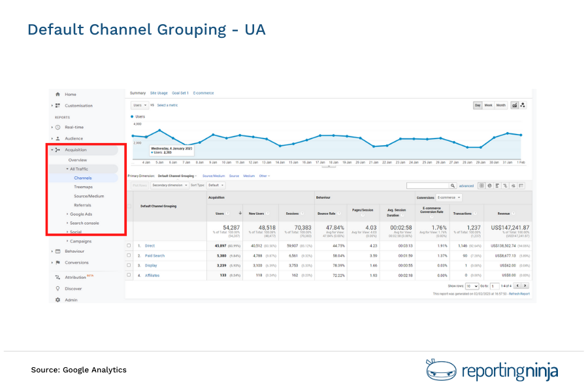Select Treemaps in the sidebar
The width and height of the screenshot is (588, 392).
tap(83, 187)
